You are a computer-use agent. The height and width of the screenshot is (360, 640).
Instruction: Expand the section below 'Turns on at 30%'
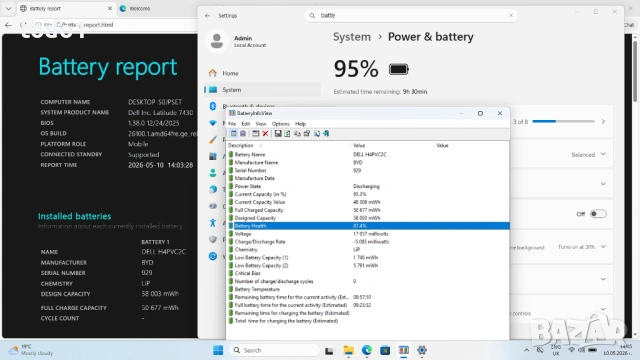[x=603, y=279]
